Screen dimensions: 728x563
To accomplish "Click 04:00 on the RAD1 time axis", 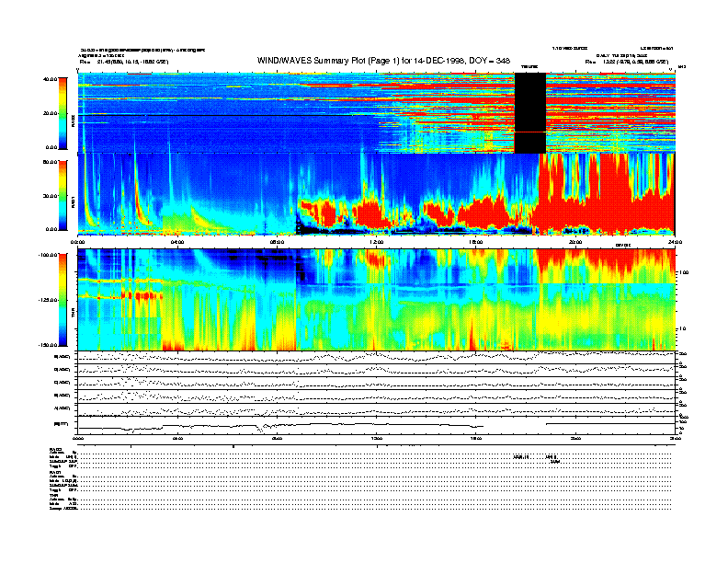I will [x=177, y=242].
